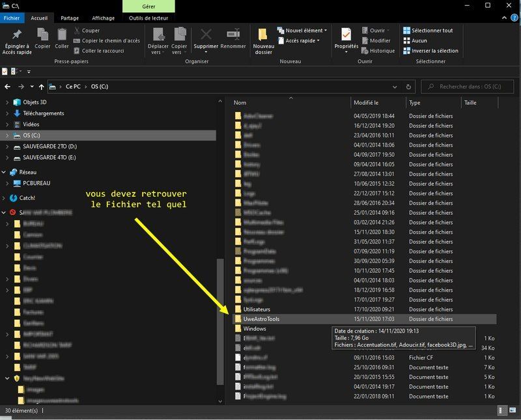
Task: Collapse the ribbon with the chevron
Action: point(504,18)
